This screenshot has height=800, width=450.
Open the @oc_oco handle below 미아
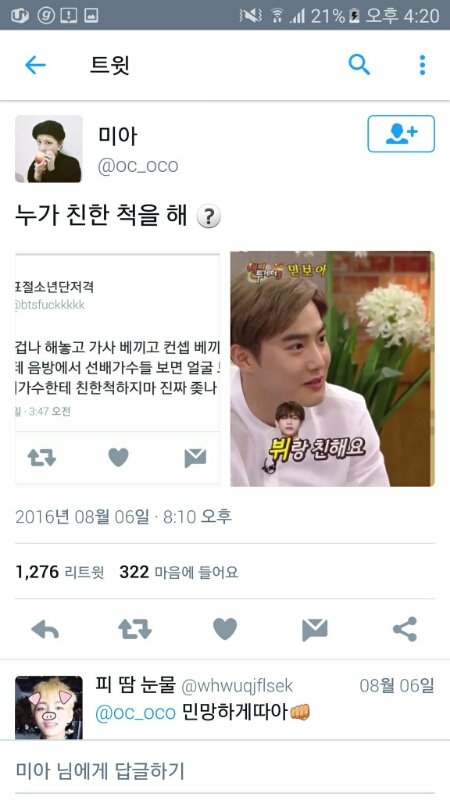coord(138,166)
